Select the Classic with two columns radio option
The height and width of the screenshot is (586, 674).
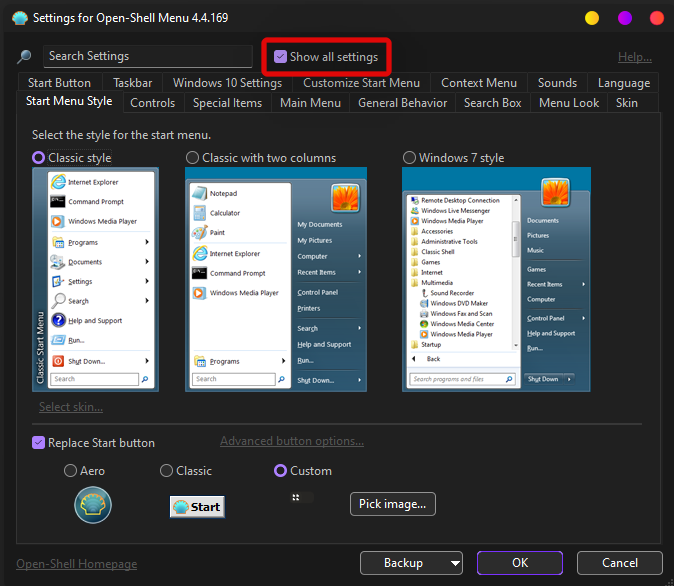pyautogui.click(x=193, y=158)
